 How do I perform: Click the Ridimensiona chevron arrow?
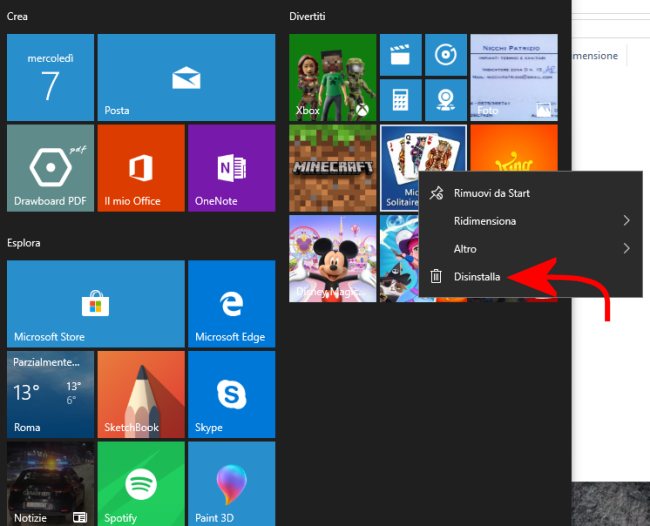(x=626, y=221)
